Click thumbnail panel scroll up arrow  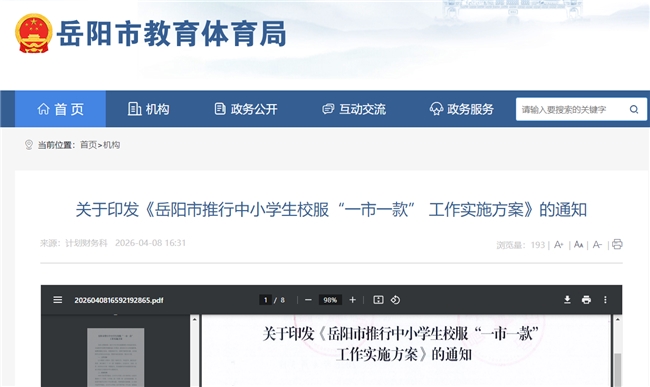[194, 319]
